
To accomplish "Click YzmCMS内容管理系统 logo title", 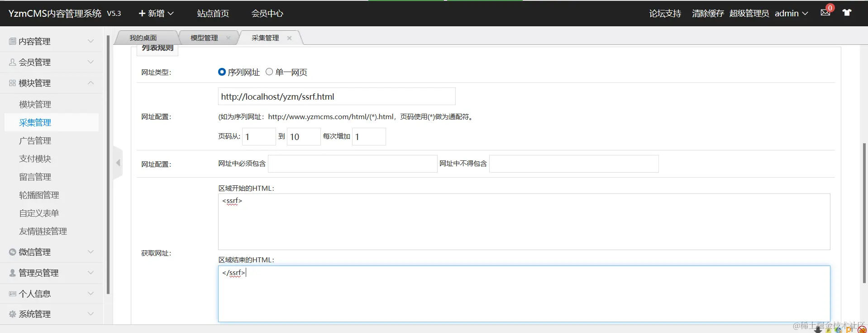I will [55, 14].
